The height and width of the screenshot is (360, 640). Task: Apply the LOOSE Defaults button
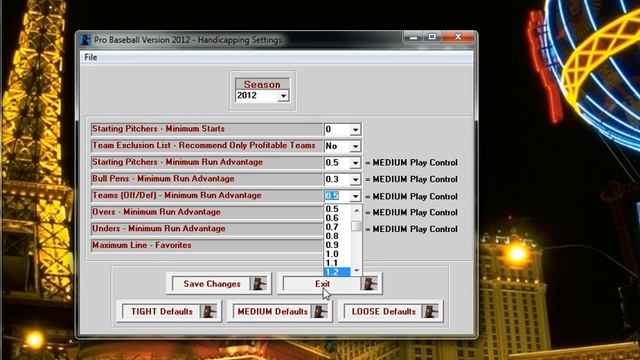[391, 311]
